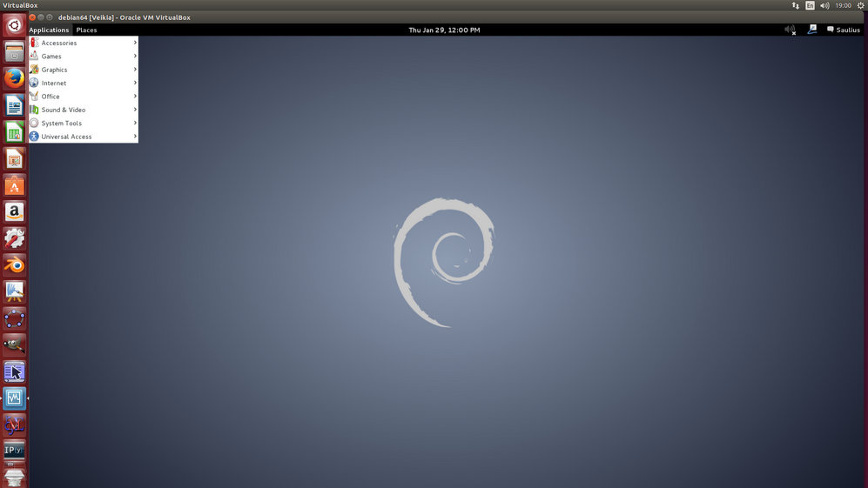This screenshot has width=868, height=488.
Task: Click the Ubuntu system gear menu
Action: tap(860, 5)
